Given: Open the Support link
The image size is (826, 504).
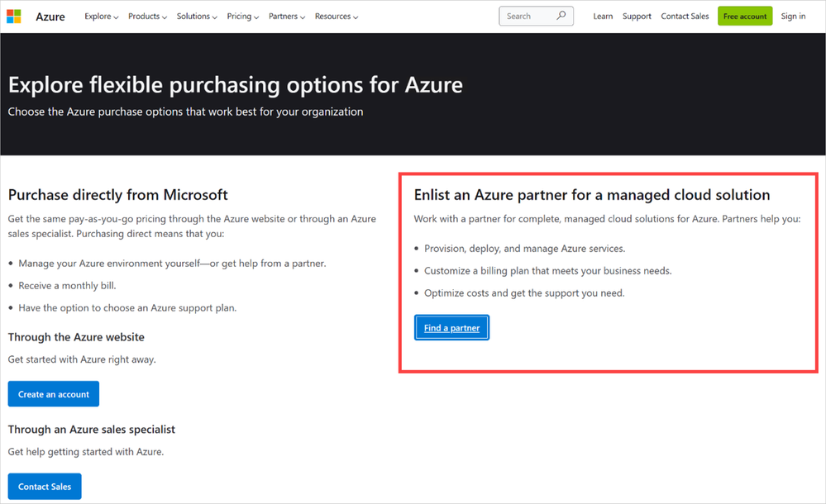Looking at the screenshot, I should click(637, 17).
